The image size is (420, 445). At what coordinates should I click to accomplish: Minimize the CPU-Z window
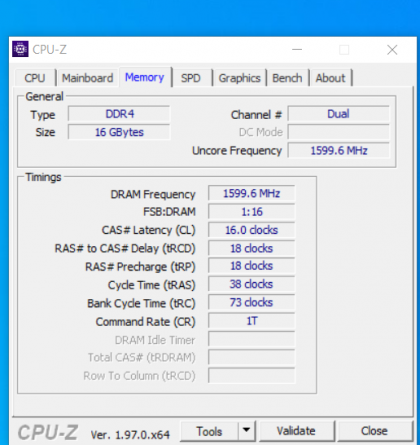point(297,50)
